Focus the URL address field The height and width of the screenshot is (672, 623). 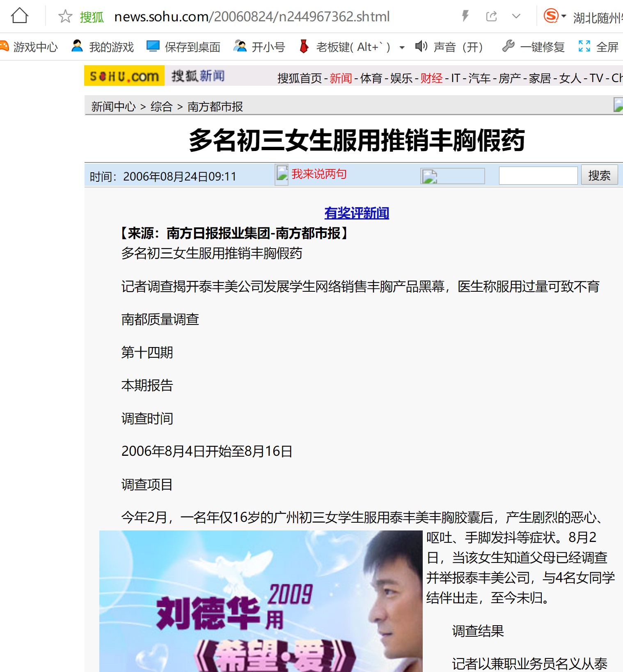tap(252, 17)
